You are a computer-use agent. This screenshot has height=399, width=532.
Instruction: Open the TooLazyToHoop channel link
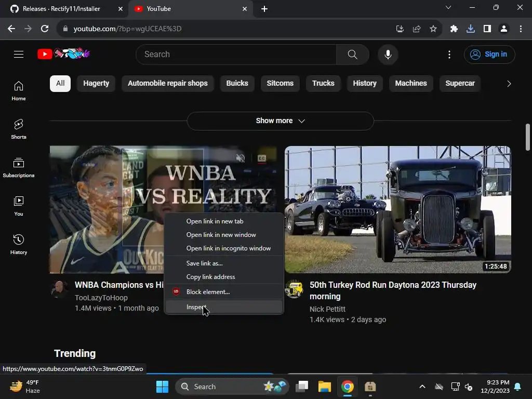coord(101,298)
